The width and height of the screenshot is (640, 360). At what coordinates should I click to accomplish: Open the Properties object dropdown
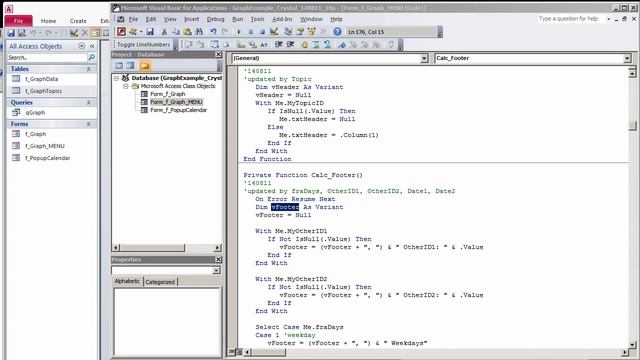pos(216,270)
